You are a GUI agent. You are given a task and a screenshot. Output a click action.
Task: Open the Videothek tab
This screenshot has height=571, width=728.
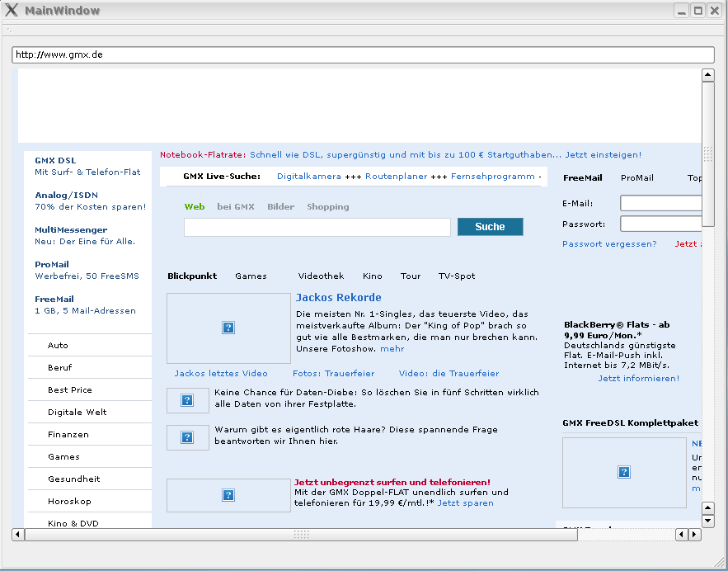[321, 276]
